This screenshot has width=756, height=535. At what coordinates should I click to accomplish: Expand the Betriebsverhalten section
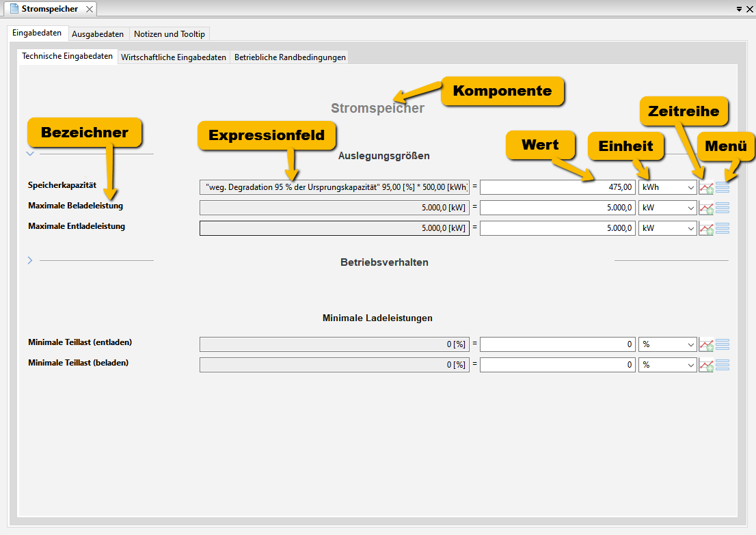click(30, 260)
